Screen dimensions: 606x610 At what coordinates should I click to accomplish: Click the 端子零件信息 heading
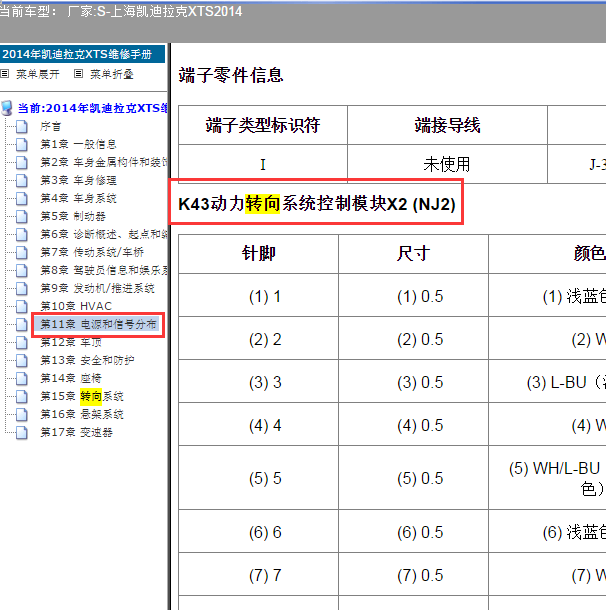click(231, 75)
